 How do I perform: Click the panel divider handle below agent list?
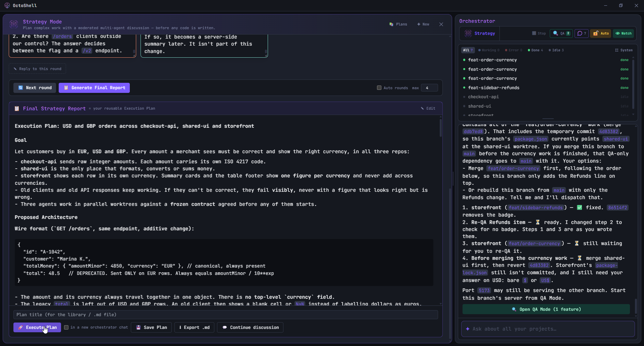click(548, 119)
